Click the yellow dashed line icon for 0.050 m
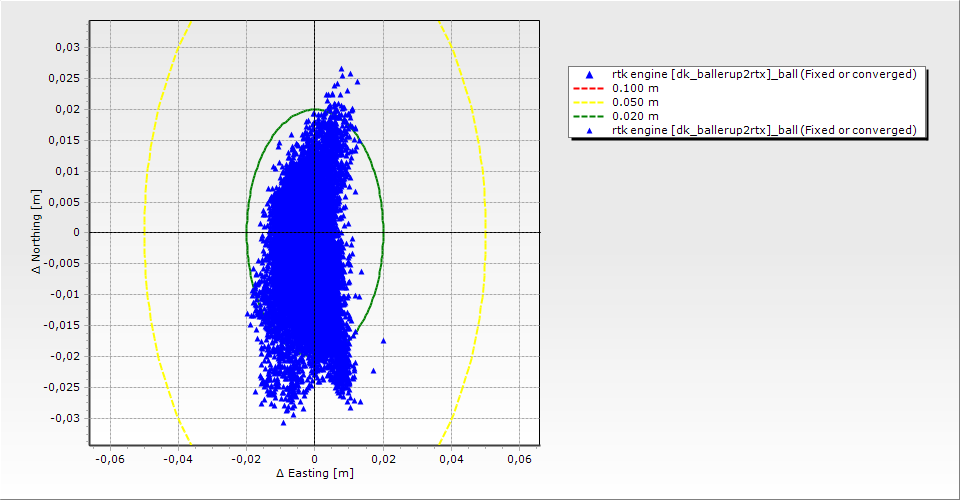The image size is (960, 500). click(x=588, y=102)
